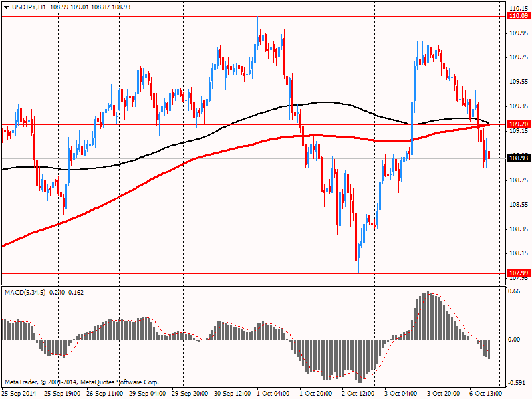Click the 1 Oct 20:00 time label
The image size is (532, 399).
point(315,394)
